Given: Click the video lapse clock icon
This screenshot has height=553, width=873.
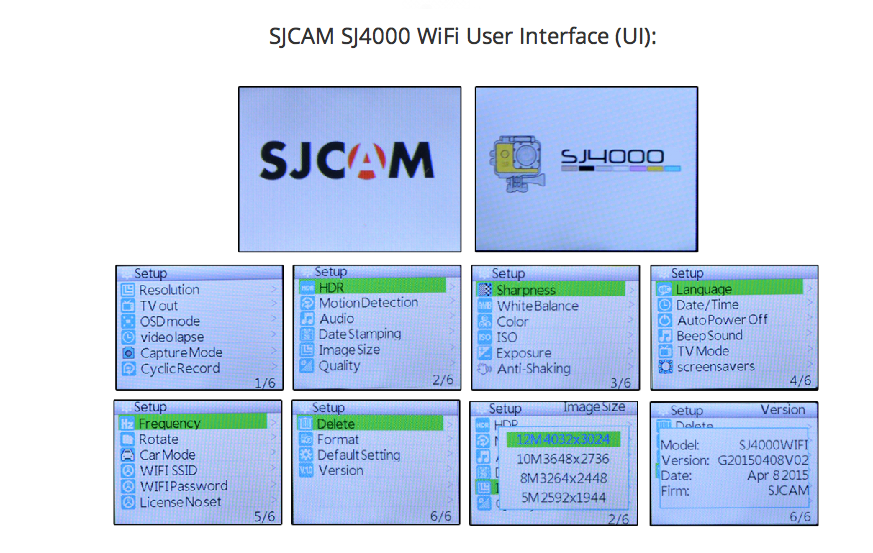Looking at the screenshot, I should click(x=128, y=337).
